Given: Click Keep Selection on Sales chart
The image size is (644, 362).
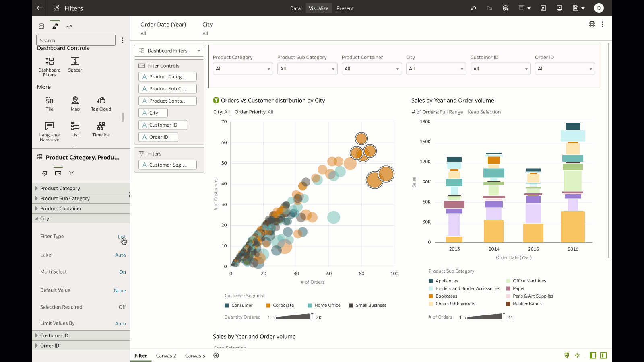Looking at the screenshot, I should coord(484,112).
